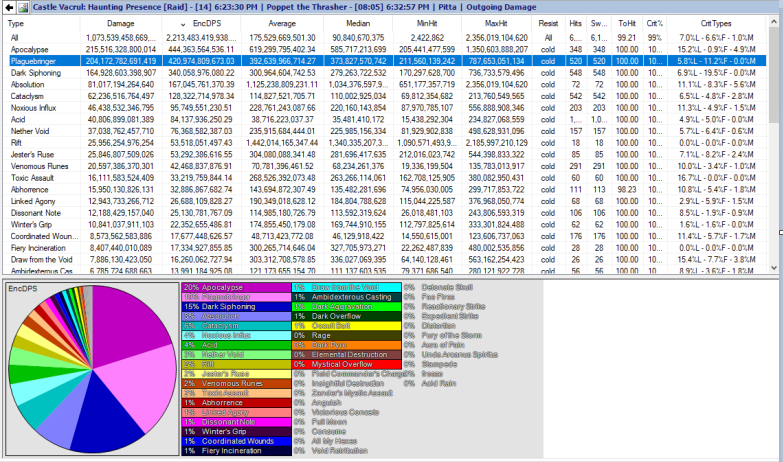The height and width of the screenshot is (462, 783).
Task: Click the Elemental Destruction legend entry
Action: (347, 355)
